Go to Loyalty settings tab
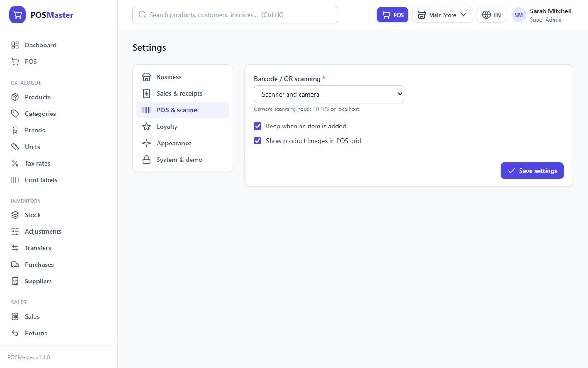Screen dimensions: 588x368 coord(183,126)
